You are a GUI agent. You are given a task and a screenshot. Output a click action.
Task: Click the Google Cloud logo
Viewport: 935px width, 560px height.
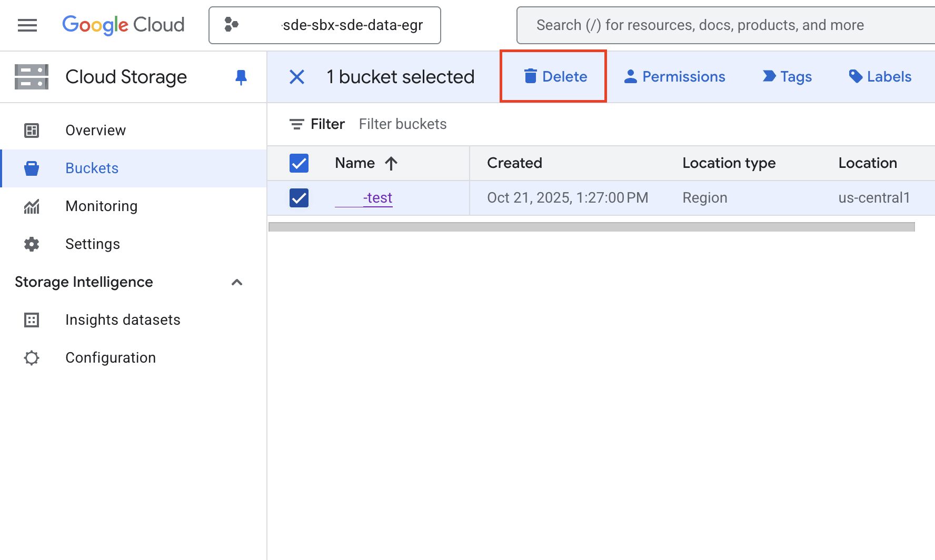coord(123,25)
